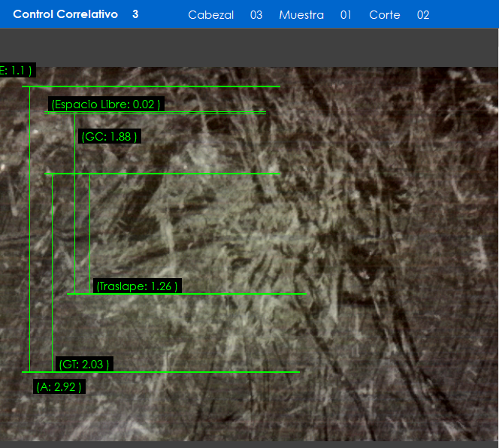Select the A: 2.92 measurement label
The image size is (499, 448).
click(x=59, y=387)
